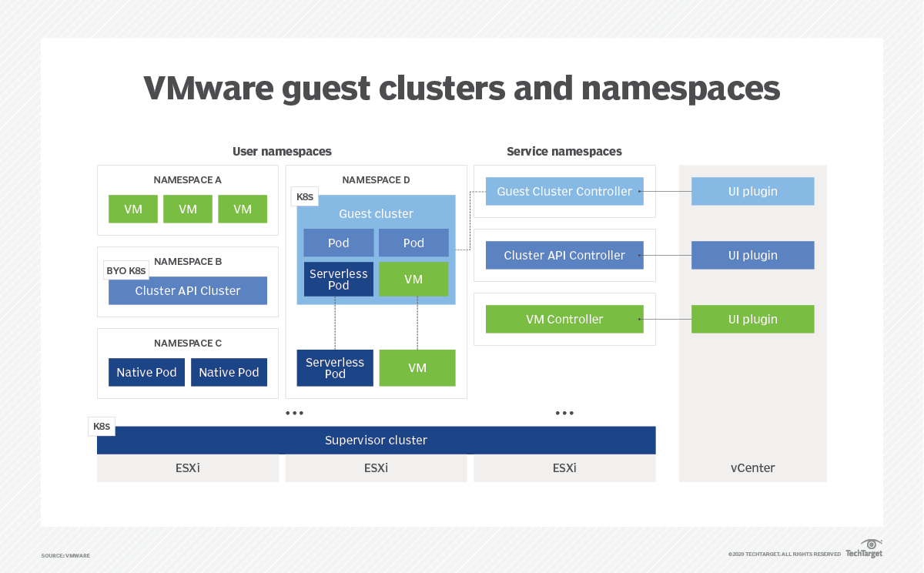Select the K8s badge above Guest cluster
This screenshot has width=924, height=573.
click(x=304, y=196)
